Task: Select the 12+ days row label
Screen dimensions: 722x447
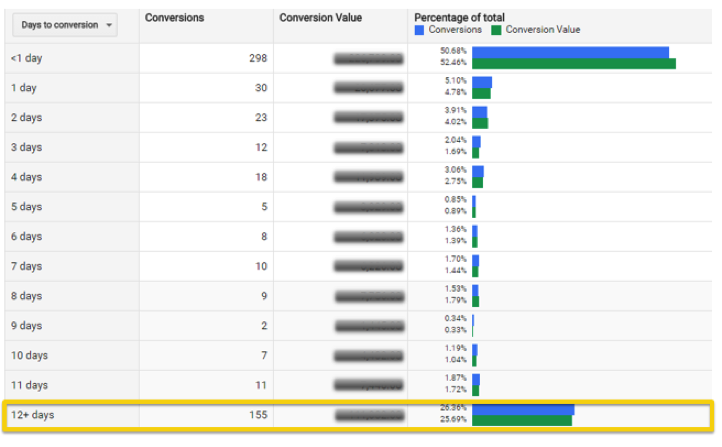Action: coord(33,415)
